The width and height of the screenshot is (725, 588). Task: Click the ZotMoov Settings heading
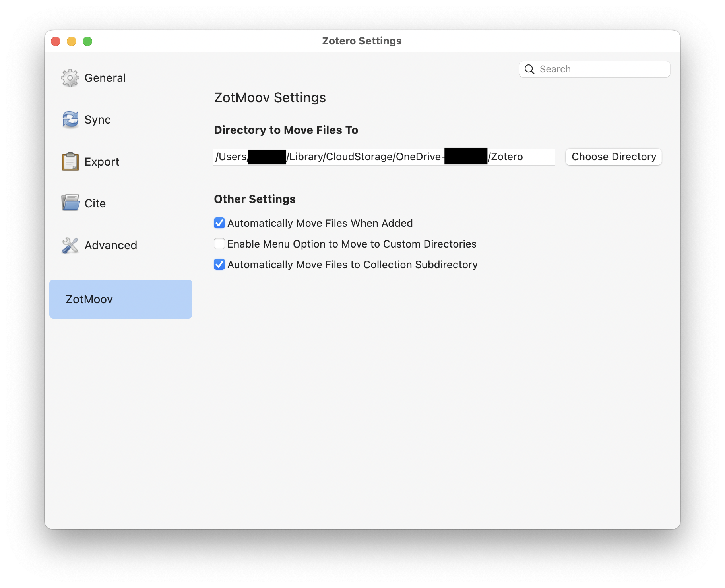coord(270,98)
